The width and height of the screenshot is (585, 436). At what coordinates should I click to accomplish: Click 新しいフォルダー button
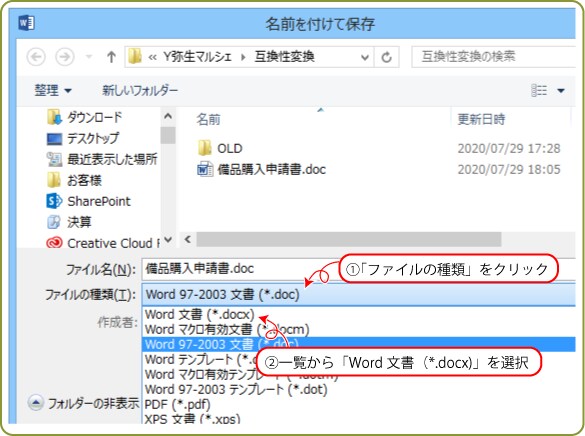tap(140, 90)
